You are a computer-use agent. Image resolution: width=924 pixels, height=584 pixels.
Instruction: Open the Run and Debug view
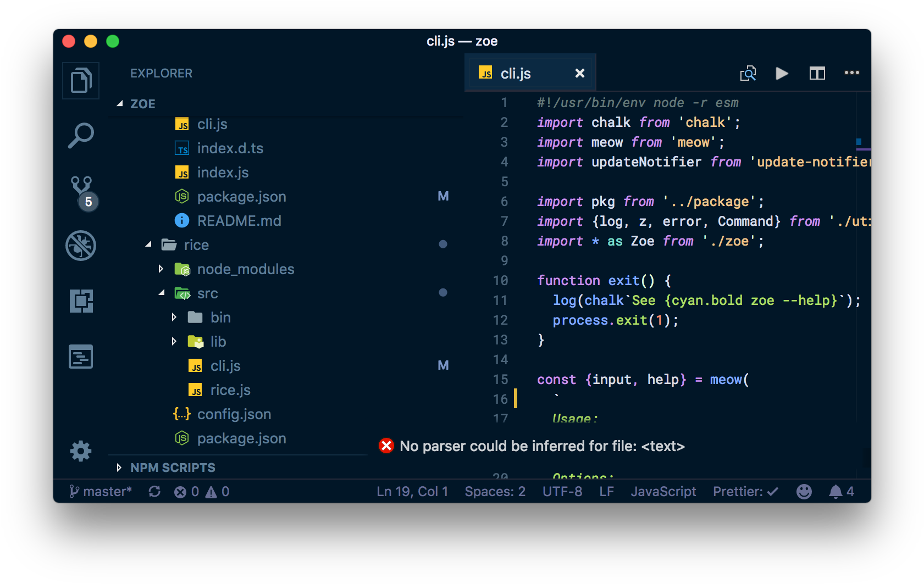point(81,246)
